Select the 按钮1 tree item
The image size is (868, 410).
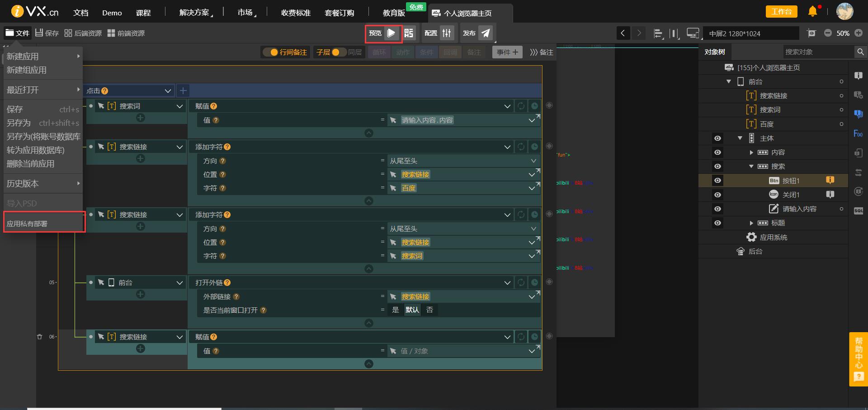click(773, 180)
